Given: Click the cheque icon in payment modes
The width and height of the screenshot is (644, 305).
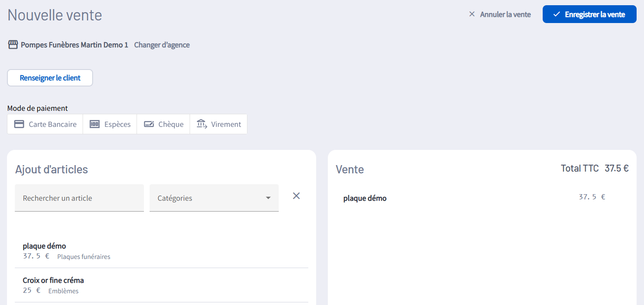Looking at the screenshot, I should point(149,124).
